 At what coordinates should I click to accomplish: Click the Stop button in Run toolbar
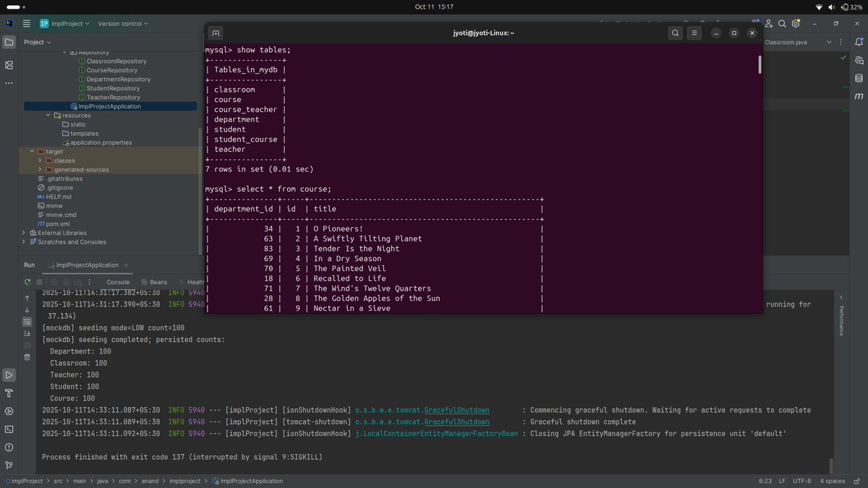(x=39, y=282)
